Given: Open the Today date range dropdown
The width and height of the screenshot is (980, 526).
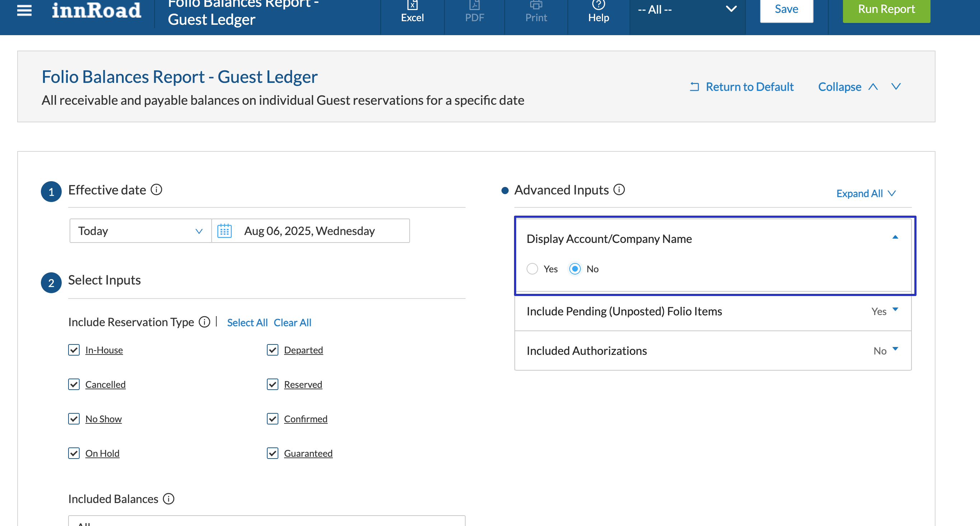Looking at the screenshot, I should click(140, 231).
